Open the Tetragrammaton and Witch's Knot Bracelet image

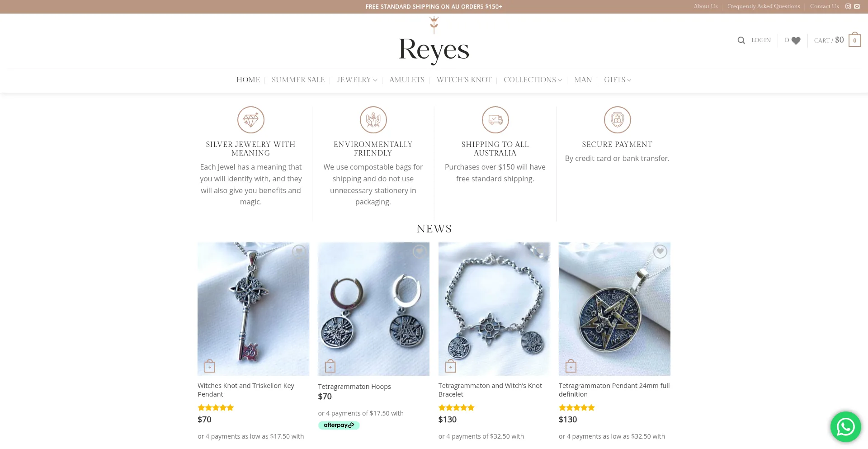point(494,309)
